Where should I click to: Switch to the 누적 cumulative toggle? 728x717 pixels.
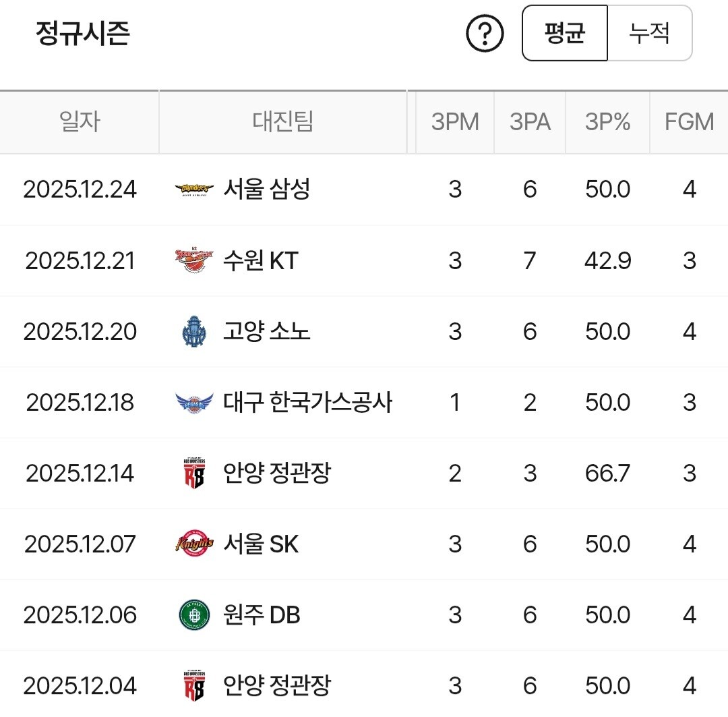click(x=649, y=33)
